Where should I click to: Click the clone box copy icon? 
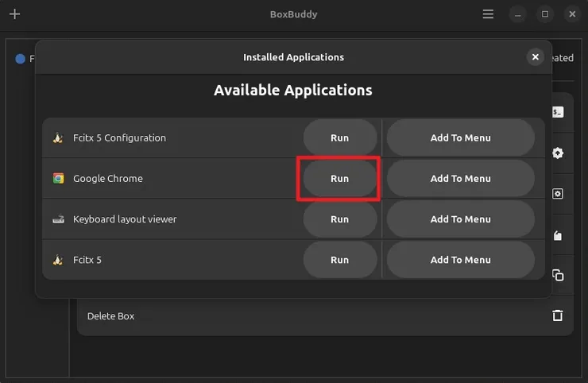(558, 275)
